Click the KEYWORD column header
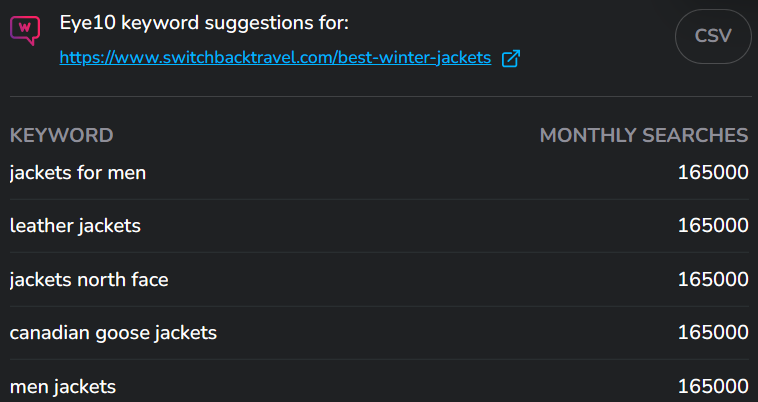Viewport: 758px width, 402px height. [x=61, y=135]
